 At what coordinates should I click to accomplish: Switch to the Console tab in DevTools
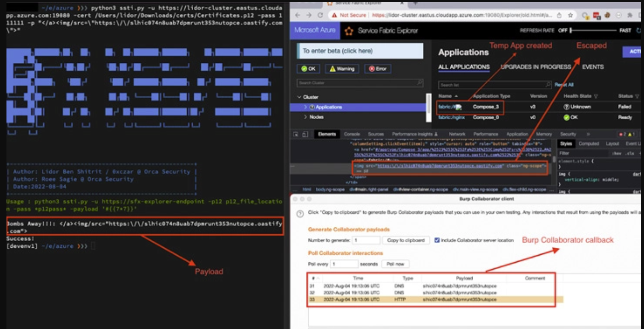tap(352, 134)
